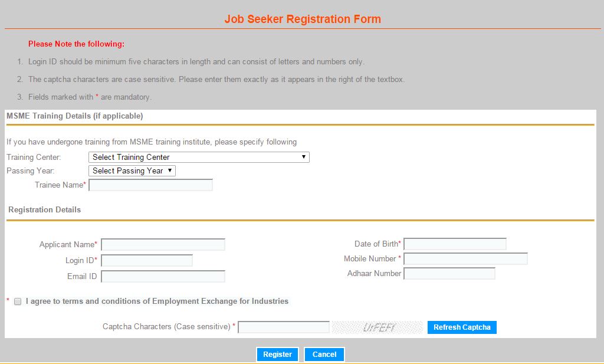Click the Job Seeker Registration Form heading
The height and width of the screenshot is (364, 604).
[302, 19]
